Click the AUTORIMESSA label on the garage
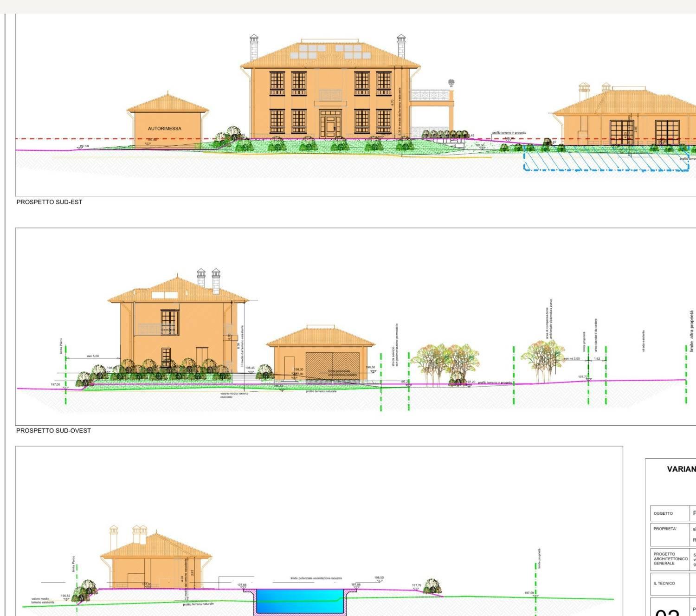The height and width of the screenshot is (616, 696). (x=164, y=129)
